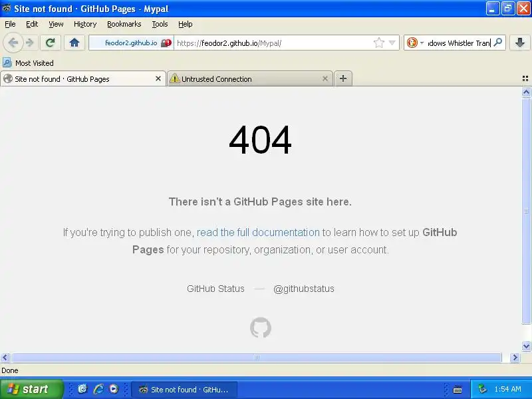The height and width of the screenshot is (399, 532).
Task: Open the read the full documentation link
Action: (x=258, y=232)
